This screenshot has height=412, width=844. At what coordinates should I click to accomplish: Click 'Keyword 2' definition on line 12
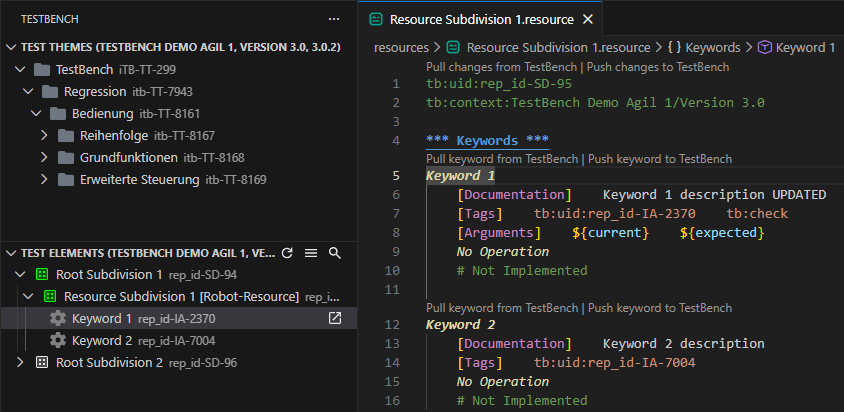point(461,325)
